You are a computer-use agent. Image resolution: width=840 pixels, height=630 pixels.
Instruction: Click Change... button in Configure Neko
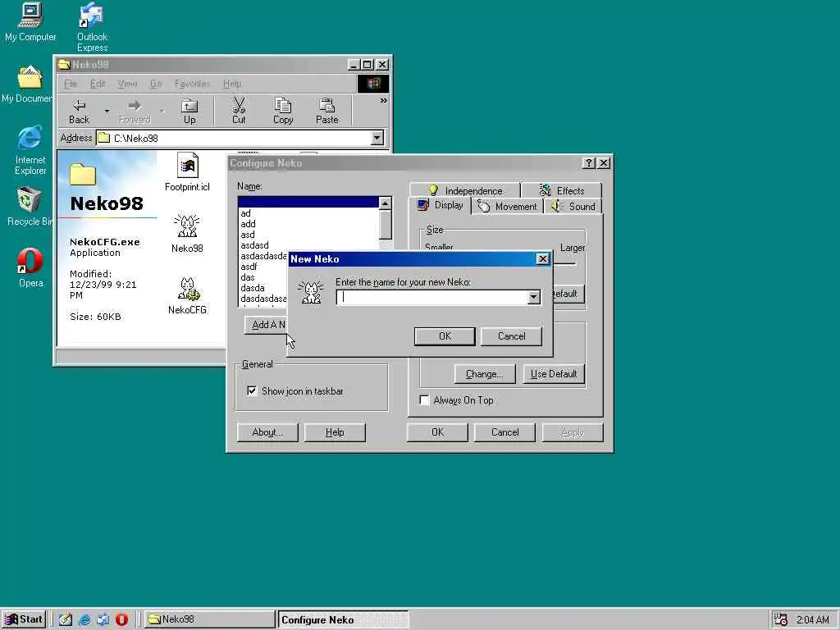click(484, 374)
